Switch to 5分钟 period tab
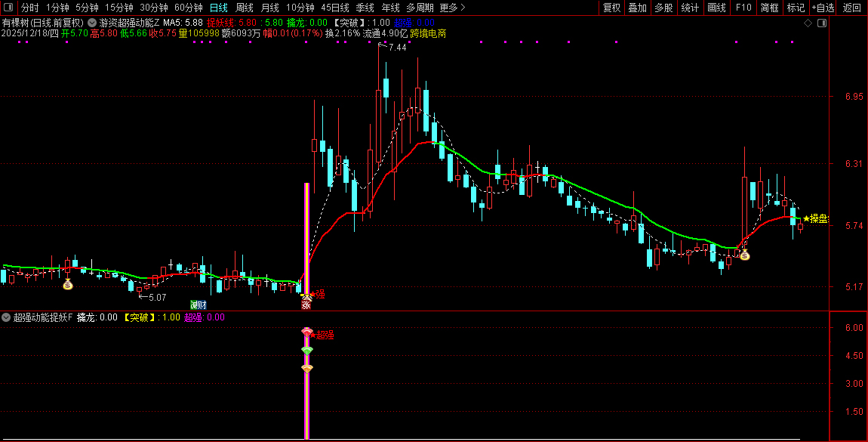 pos(87,8)
